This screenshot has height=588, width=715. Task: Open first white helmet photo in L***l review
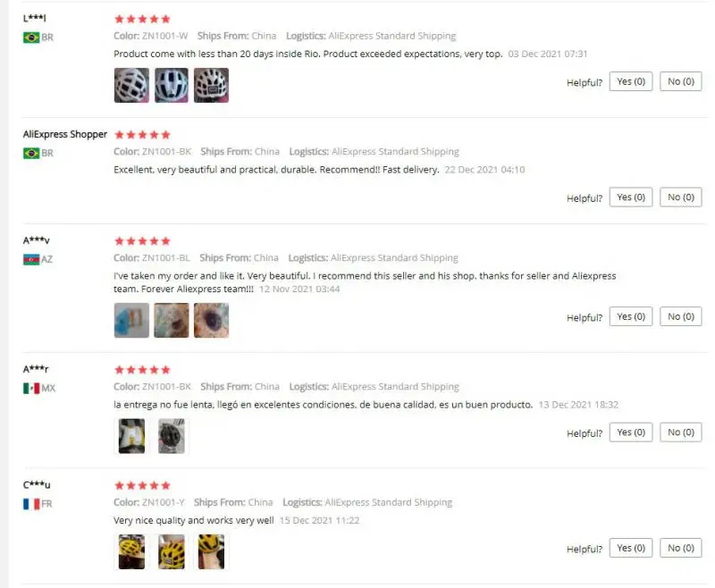pos(131,85)
